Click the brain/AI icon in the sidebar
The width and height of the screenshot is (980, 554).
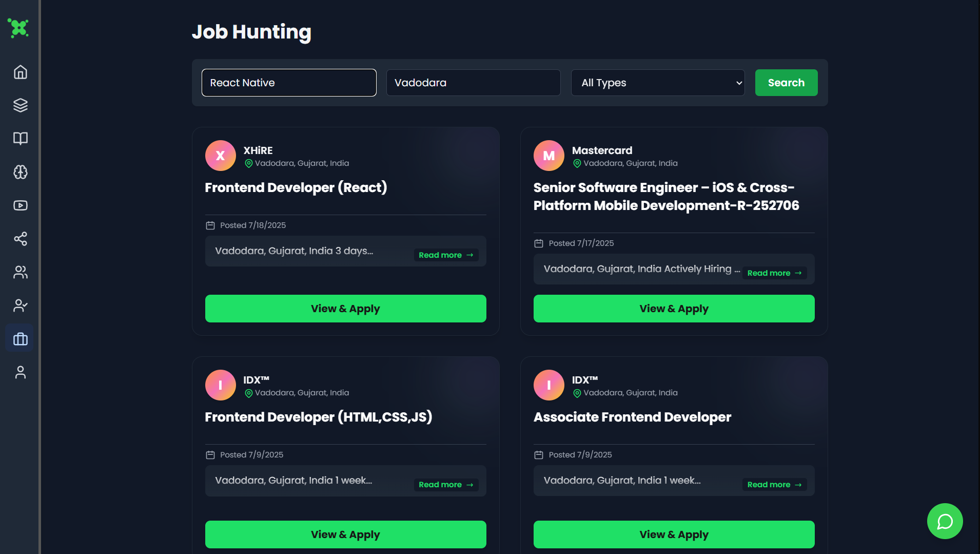pos(19,172)
